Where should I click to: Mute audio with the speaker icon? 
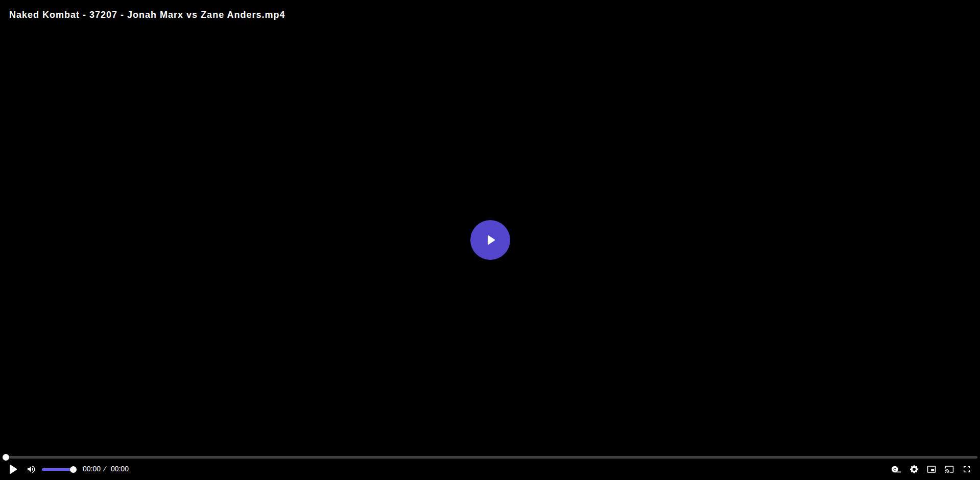click(31, 469)
